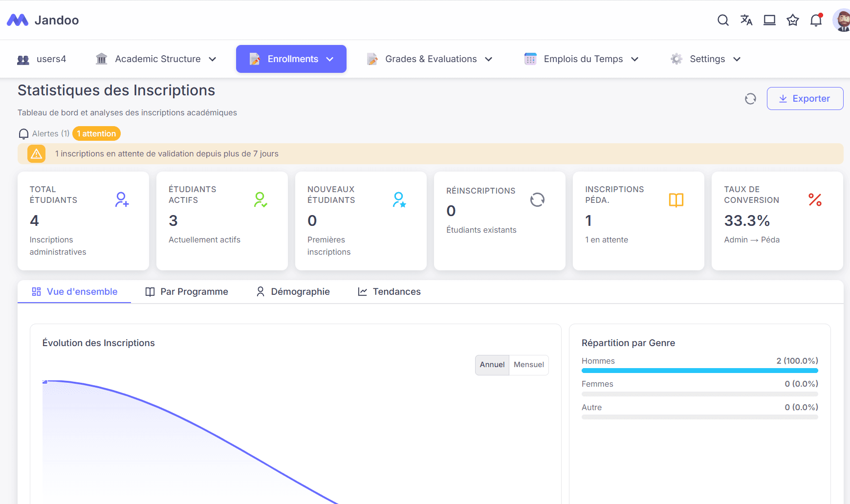Expand the Settings dropdown

tap(705, 59)
